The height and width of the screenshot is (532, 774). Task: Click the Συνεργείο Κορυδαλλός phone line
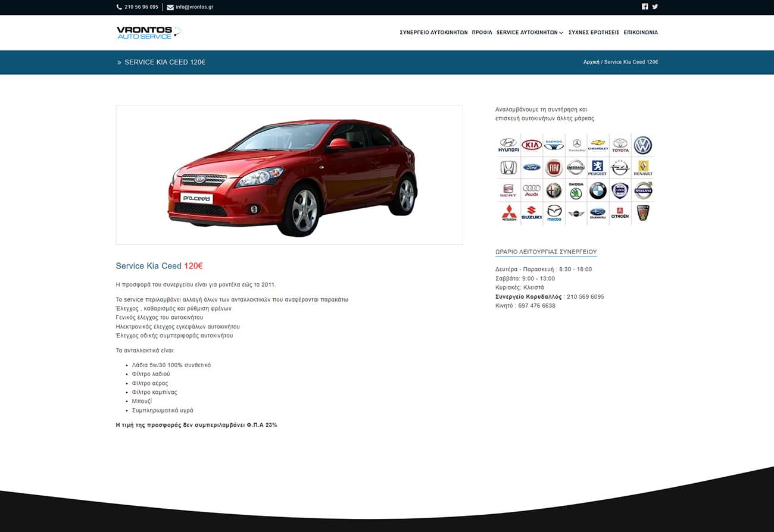pos(550,296)
